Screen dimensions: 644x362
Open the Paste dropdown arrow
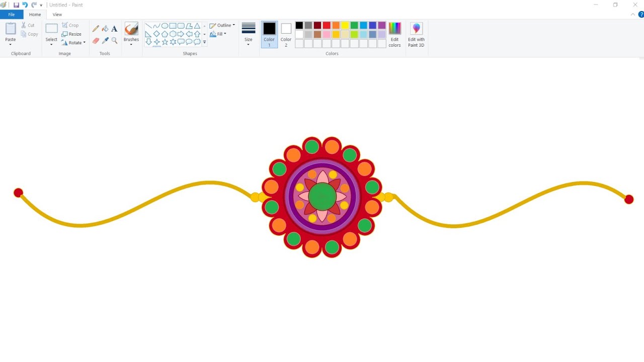pos(11,44)
